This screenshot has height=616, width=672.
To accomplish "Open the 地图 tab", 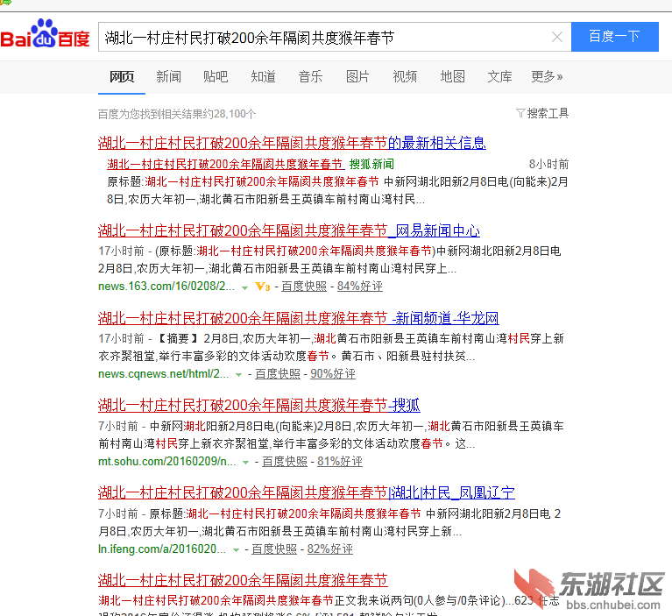I will 453,76.
